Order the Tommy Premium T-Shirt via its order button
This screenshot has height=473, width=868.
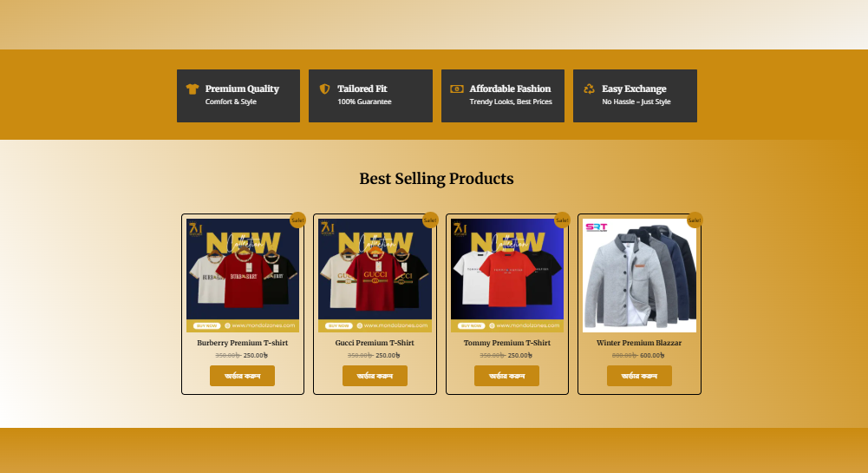pos(506,376)
